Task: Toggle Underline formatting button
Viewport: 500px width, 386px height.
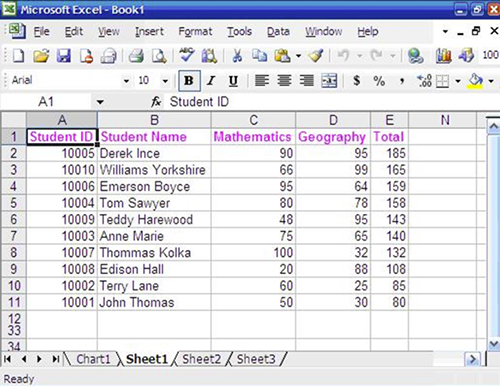Action: point(233,81)
